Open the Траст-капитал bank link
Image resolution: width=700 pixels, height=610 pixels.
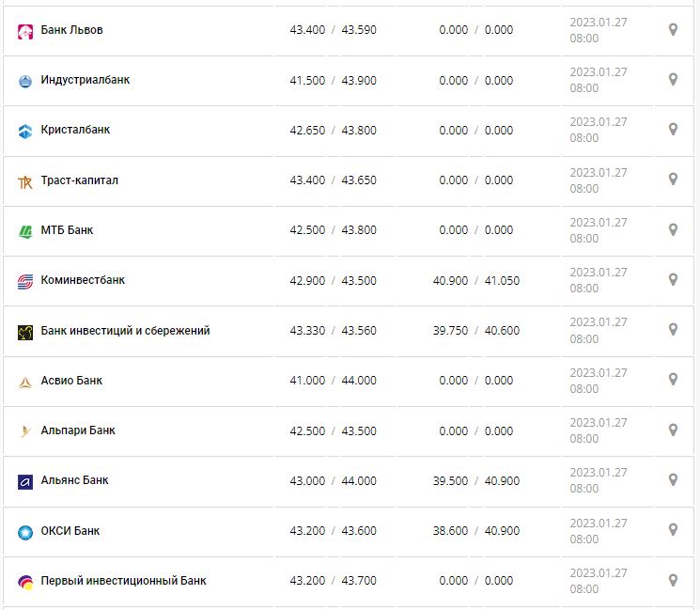(80, 180)
